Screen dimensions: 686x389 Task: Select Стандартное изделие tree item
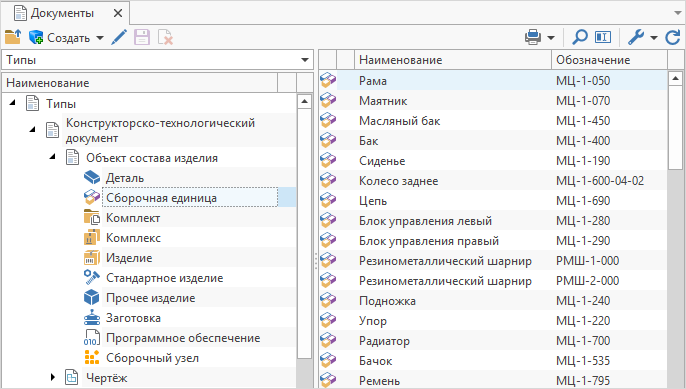164,278
